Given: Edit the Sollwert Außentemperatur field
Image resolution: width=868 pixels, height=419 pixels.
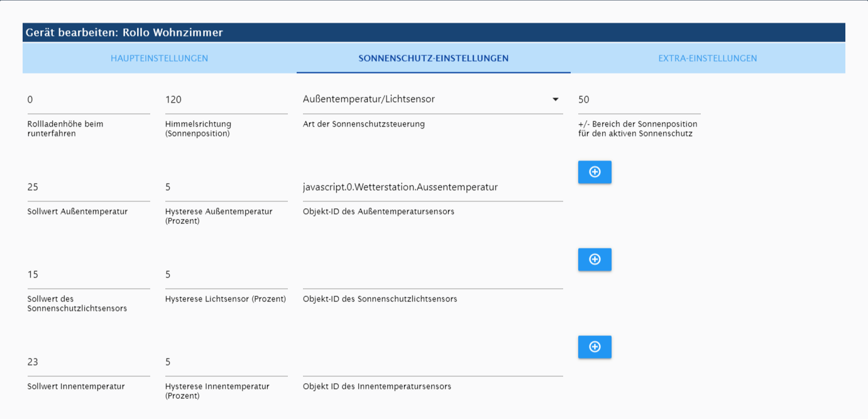Looking at the screenshot, I should pos(89,187).
